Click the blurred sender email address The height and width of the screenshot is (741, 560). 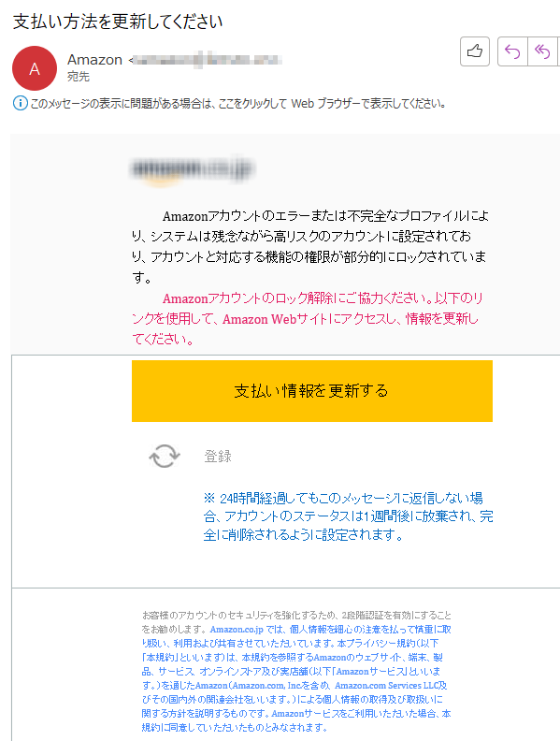[207, 60]
